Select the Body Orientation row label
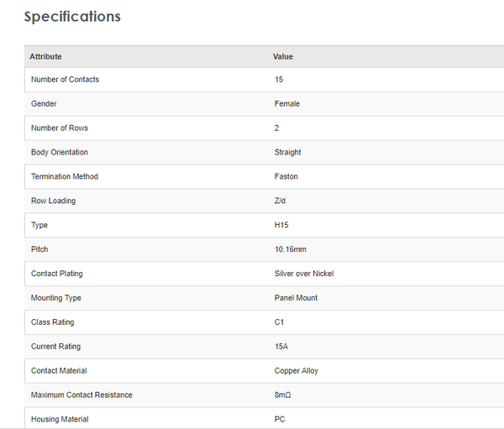Screen dimensions: 504x429 tap(60, 153)
